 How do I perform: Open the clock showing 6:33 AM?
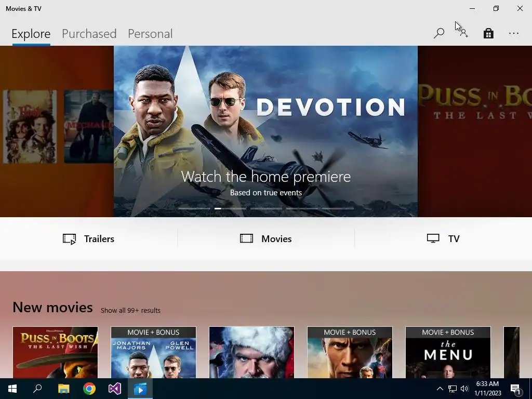point(487,389)
